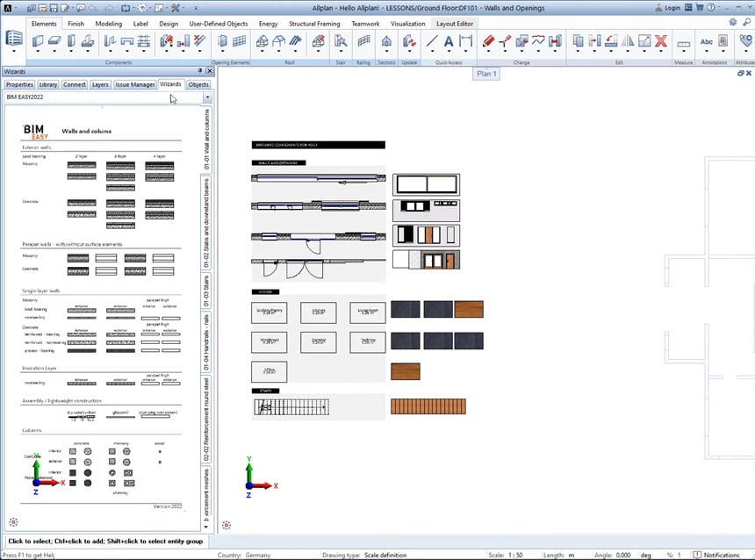
Task: Click the Curtain Wall grid icon
Action: [240, 41]
